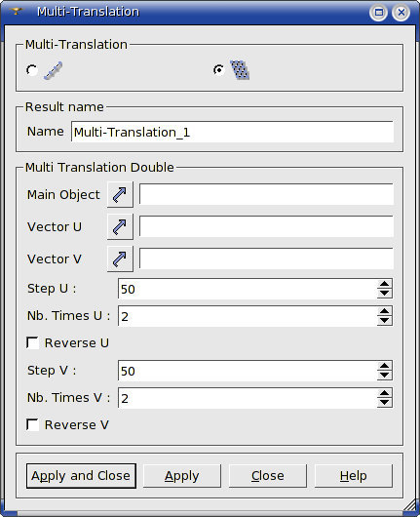Choose the first multi-translation radio button
Viewport: 420px width, 517px height.
click(x=32, y=70)
